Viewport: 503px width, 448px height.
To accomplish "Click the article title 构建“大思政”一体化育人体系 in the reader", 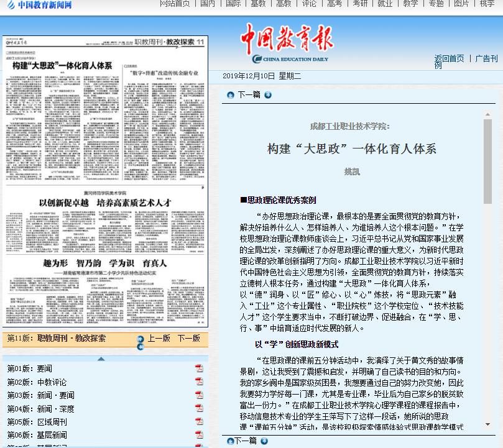I will pos(352,149).
